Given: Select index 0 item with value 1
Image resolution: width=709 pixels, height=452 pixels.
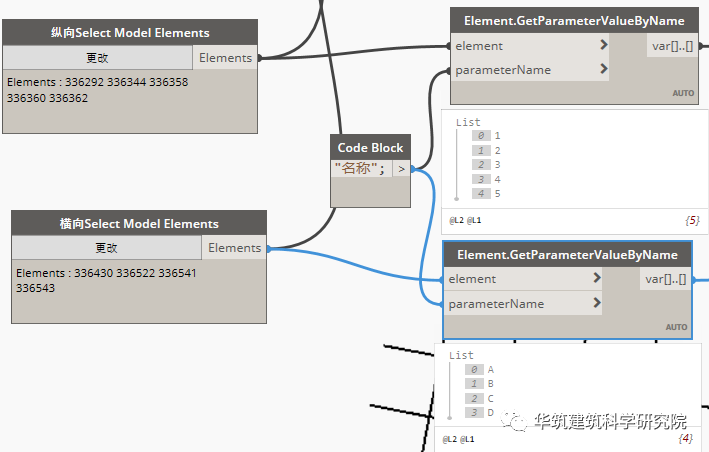Looking at the screenshot, I should [x=487, y=135].
